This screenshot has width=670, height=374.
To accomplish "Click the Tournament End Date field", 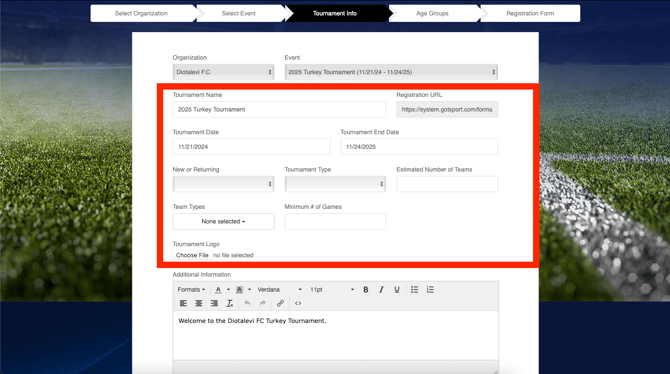I will tap(419, 147).
